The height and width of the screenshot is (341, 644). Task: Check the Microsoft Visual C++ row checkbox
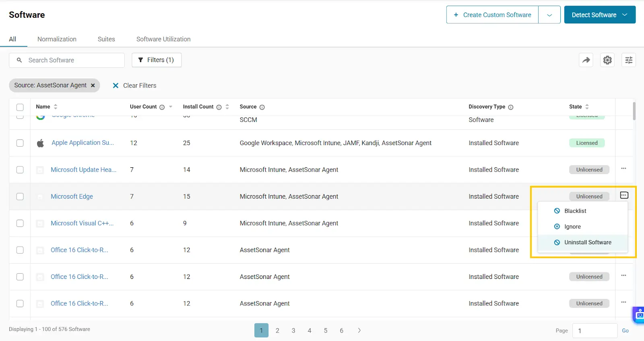pos(20,223)
